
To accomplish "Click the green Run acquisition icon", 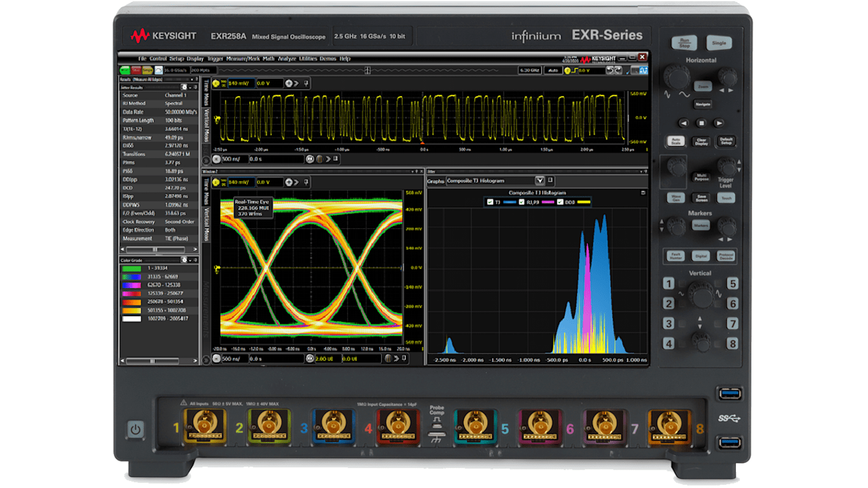I will tap(124, 70).
